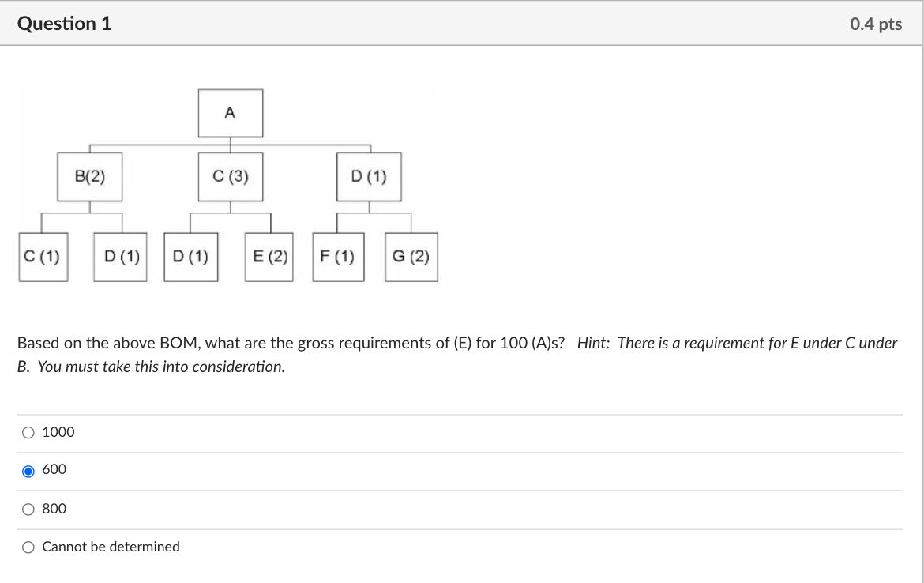
Task: Choose the Cannot be determined option
Action: [x=28, y=546]
